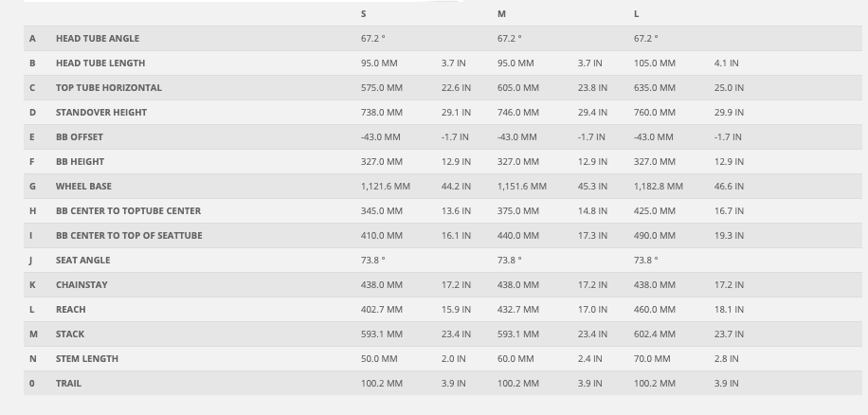Select the M size column header

point(501,14)
